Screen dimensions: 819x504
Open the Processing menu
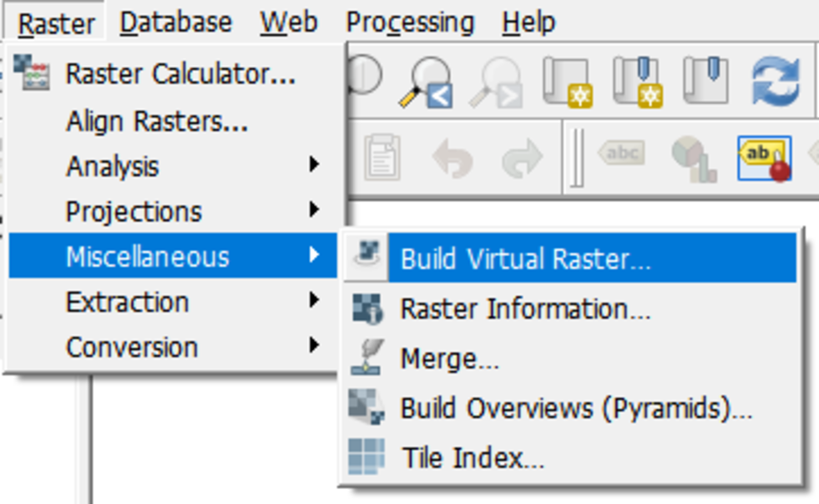[410, 23]
